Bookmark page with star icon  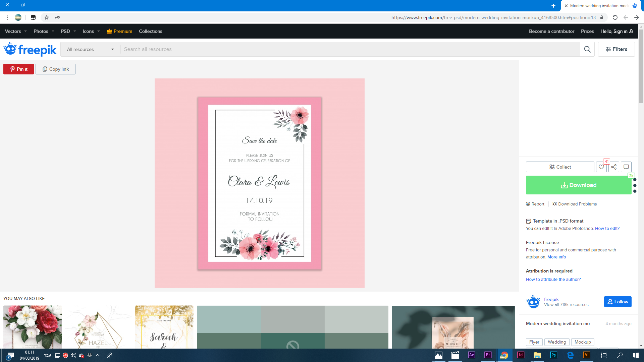tap(47, 17)
